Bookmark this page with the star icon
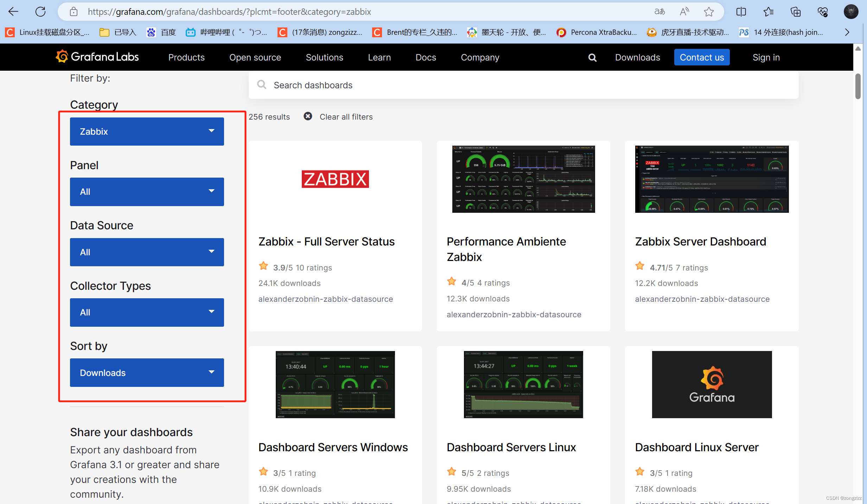 pos(709,12)
